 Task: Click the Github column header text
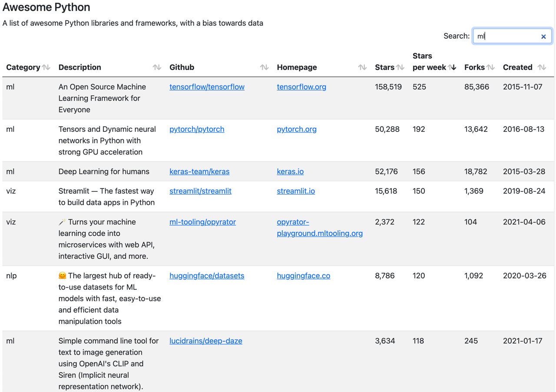[182, 67]
